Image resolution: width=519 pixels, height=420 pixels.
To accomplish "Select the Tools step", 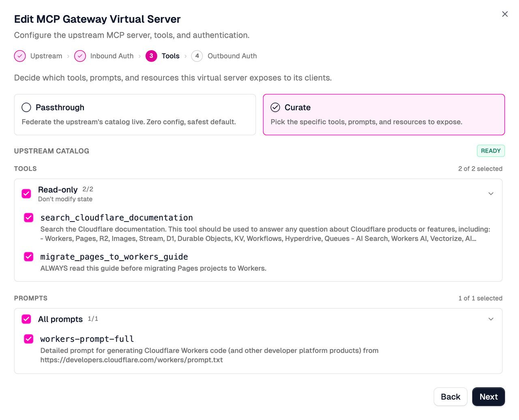I will pyautogui.click(x=163, y=56).
